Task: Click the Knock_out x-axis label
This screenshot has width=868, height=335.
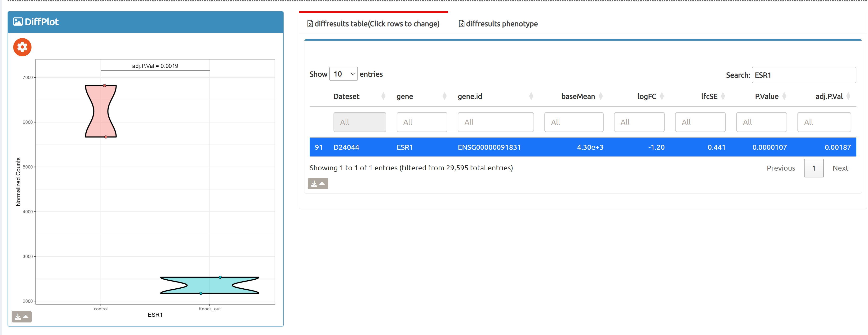Action: [209, 309]
